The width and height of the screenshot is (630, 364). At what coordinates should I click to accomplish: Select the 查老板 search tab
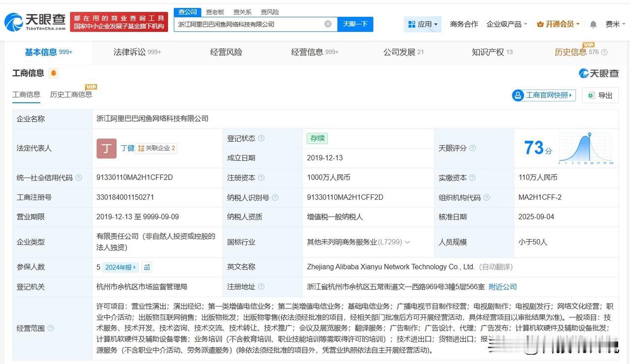215,12
